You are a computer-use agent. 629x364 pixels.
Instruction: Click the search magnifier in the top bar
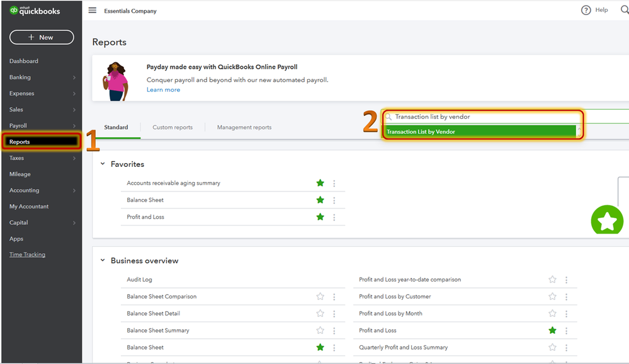(x=624, y=10)
